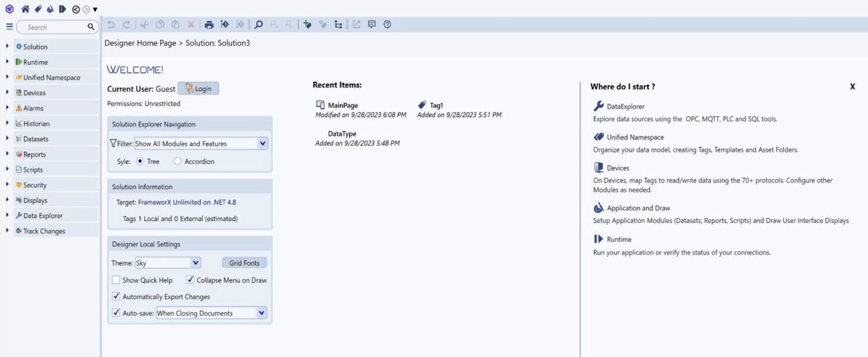Open Unified Namespace in the sidebar

(x=52, y=78)
